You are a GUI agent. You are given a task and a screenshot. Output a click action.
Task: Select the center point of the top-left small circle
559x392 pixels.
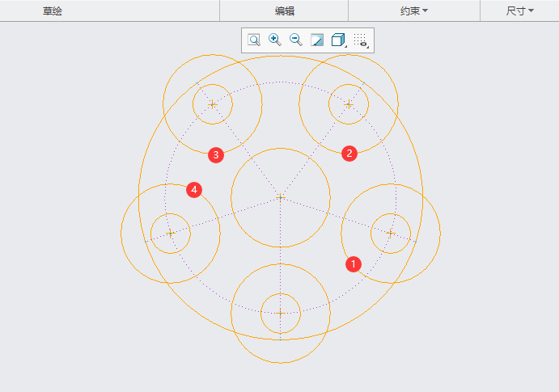[213, 104]
